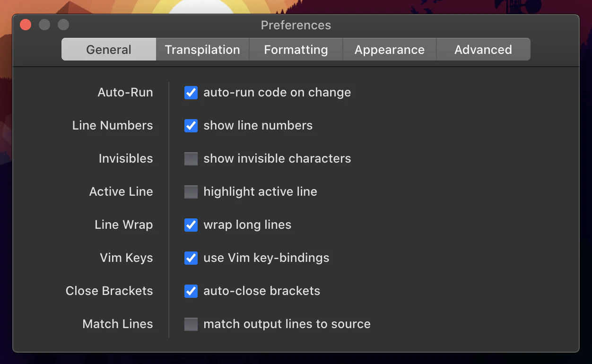Open the Transpilation tab

202,50
